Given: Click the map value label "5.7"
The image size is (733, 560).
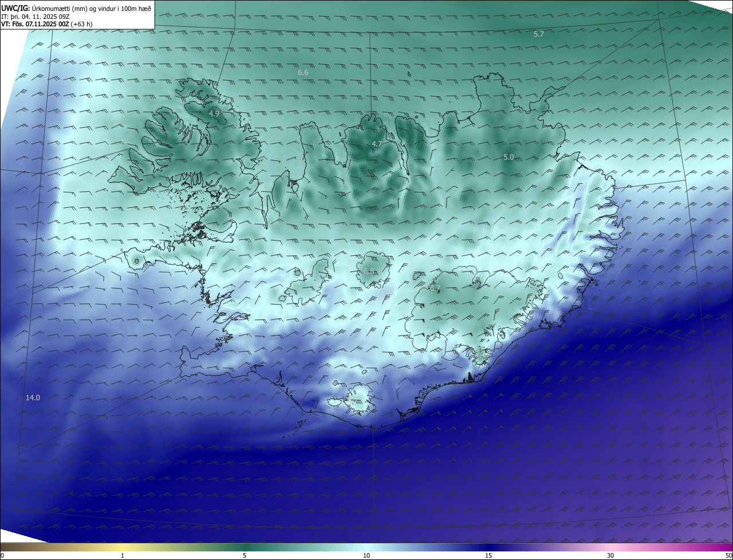Looking at the screenshot, I should tap(539, 34).
